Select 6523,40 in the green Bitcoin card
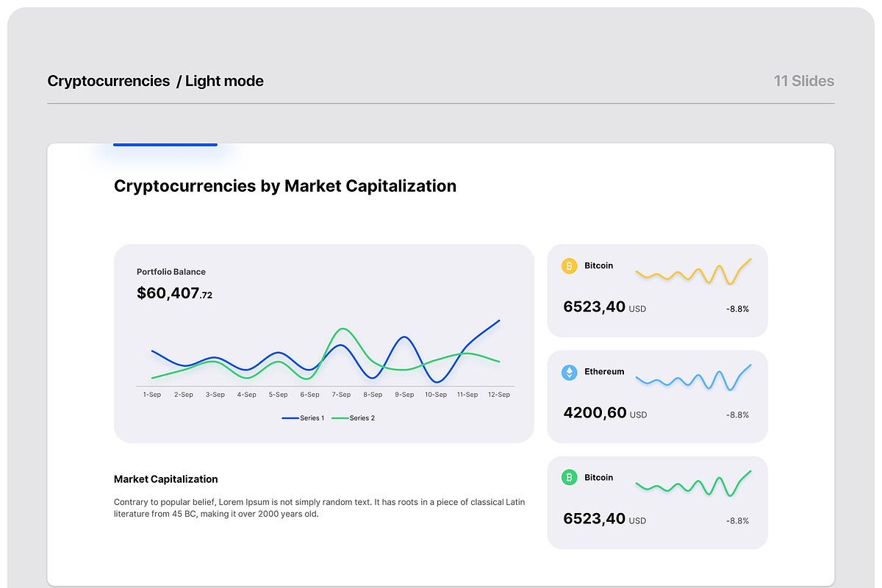 click(595, 519)
